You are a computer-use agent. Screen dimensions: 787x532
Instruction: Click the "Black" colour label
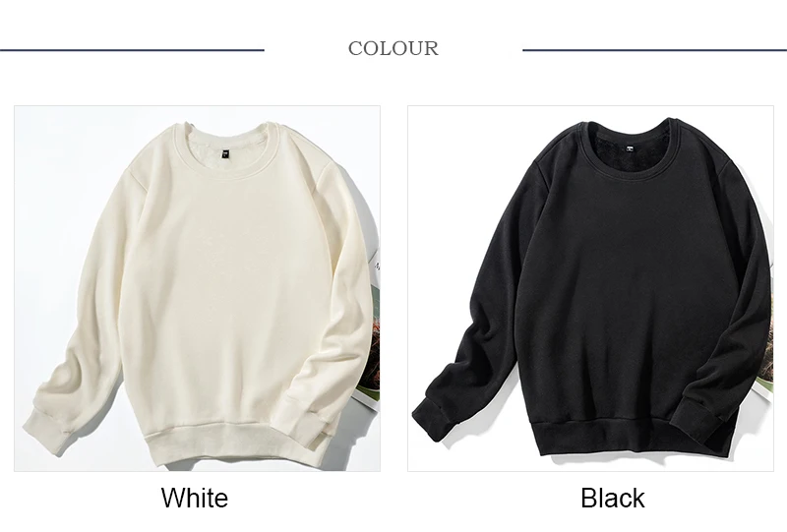click(612, 498)
